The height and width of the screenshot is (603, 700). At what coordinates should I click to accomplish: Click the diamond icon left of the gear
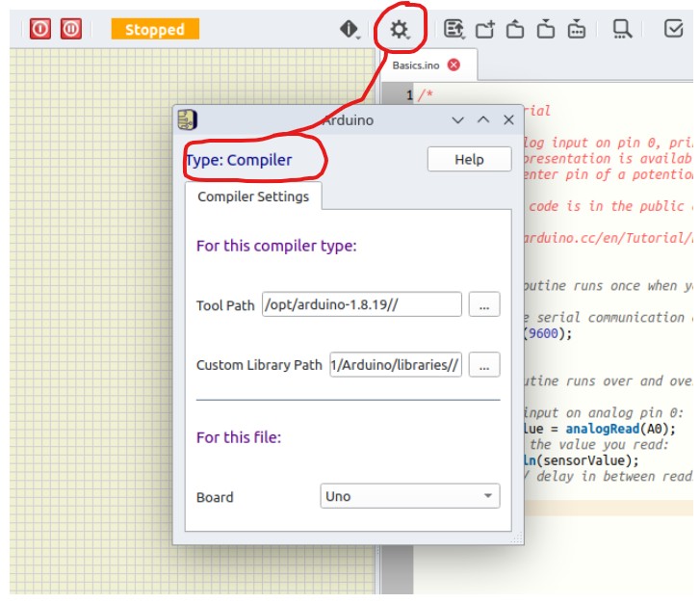point(350,29)
